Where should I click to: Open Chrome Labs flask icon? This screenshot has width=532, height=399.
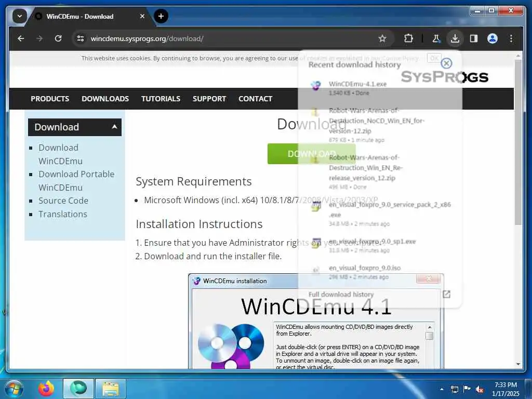[436, 38]
